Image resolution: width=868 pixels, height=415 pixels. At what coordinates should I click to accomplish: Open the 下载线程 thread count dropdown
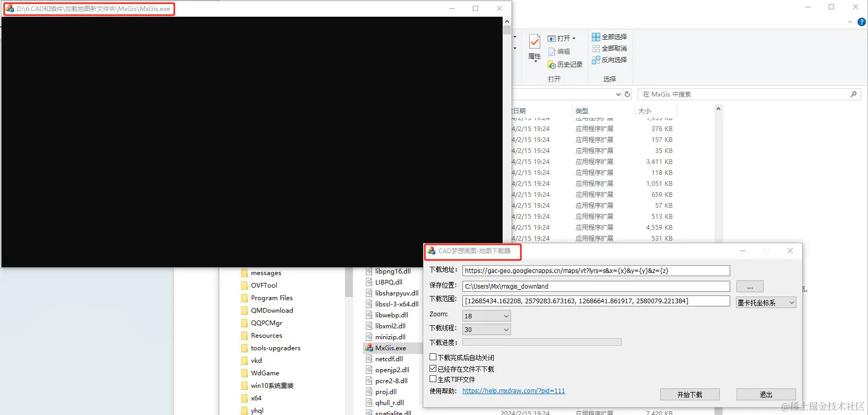coord(486,329)
